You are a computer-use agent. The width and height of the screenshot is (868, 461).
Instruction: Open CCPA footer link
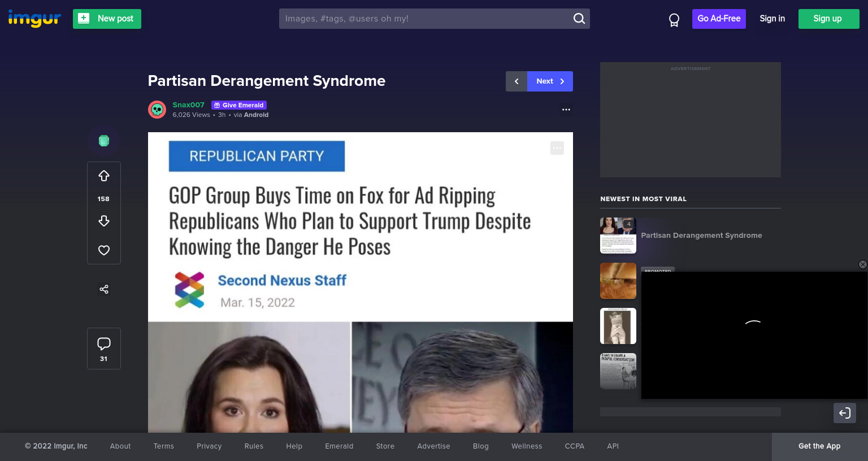575,446
